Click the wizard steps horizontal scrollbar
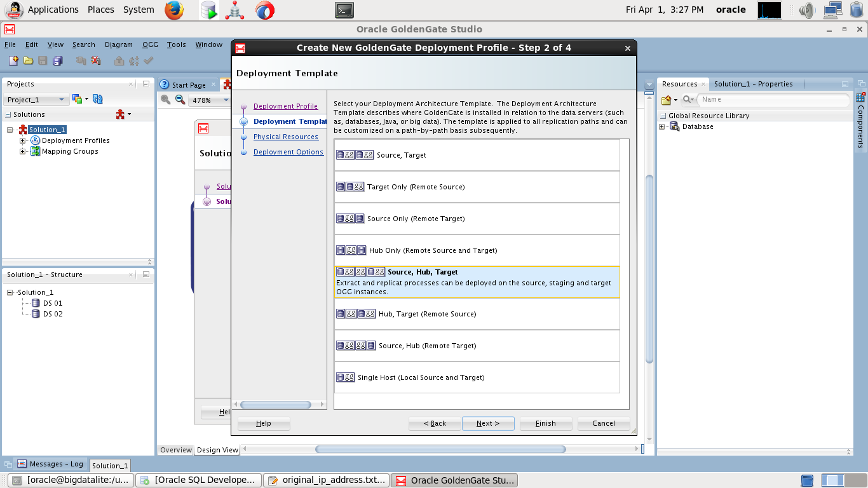Viewport: 868px width, 488px height. [276, 404]
